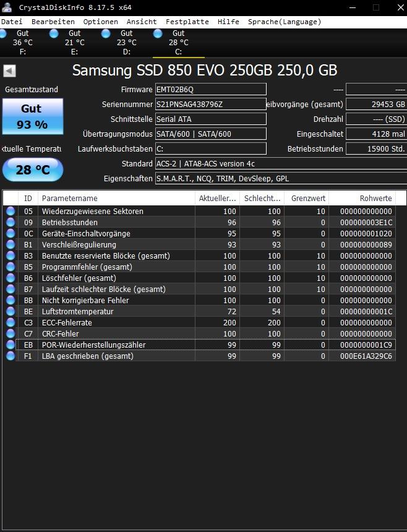Sort by the ID column header
The image size is (407, 532).
coord(28,198)
